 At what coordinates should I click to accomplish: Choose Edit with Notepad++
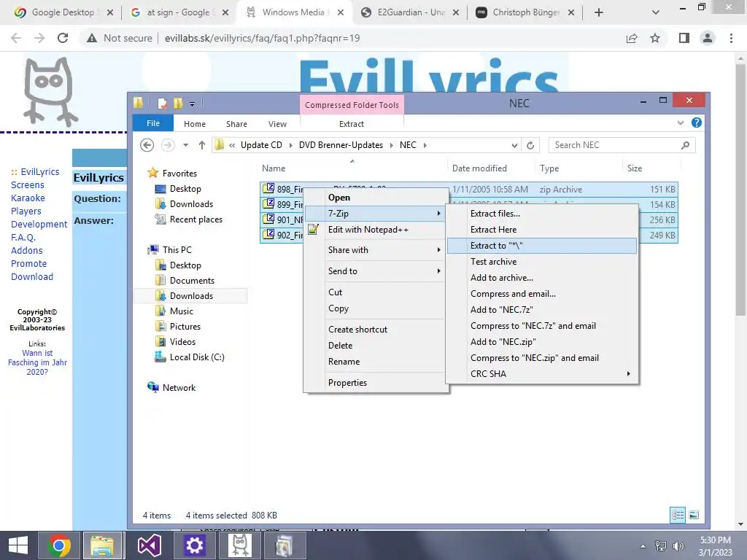376,230
